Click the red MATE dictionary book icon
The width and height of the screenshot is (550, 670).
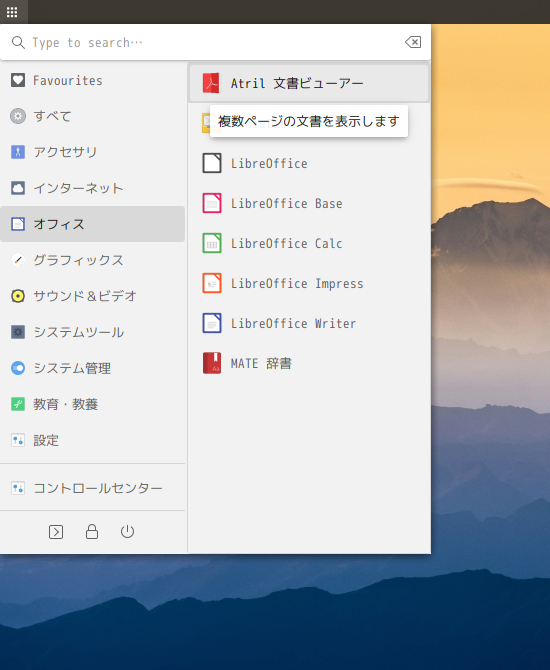[212, 363]
